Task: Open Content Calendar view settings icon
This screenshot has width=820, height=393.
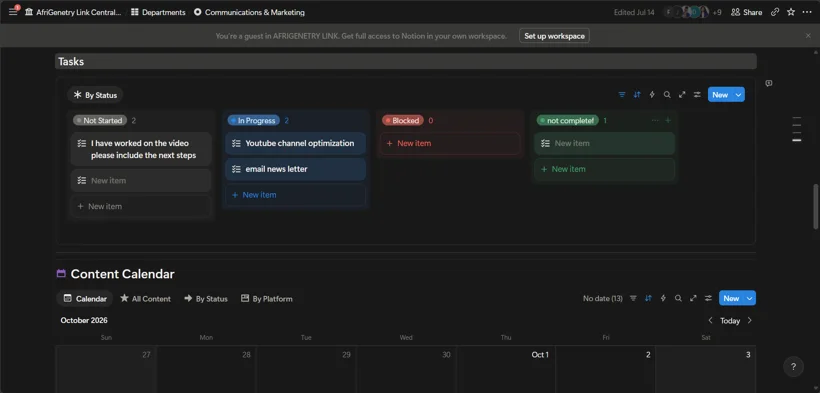Action: tap(708, 298)
